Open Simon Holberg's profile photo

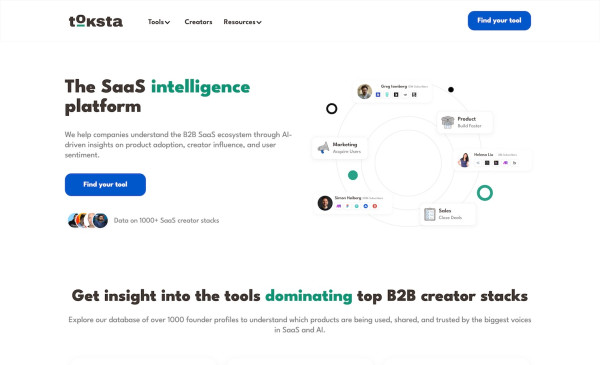tap(325, 203)
